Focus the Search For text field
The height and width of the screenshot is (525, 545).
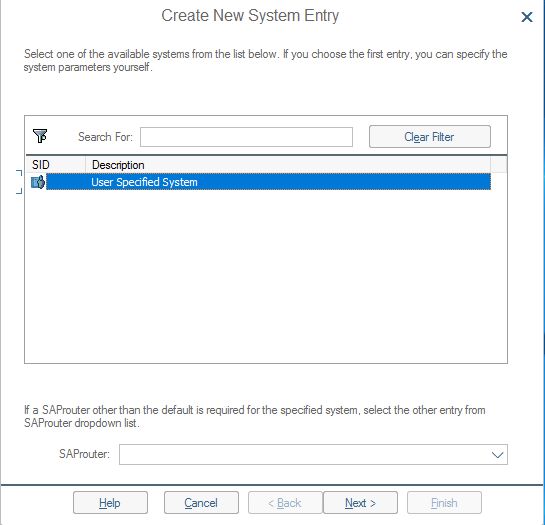coord(246,137)
